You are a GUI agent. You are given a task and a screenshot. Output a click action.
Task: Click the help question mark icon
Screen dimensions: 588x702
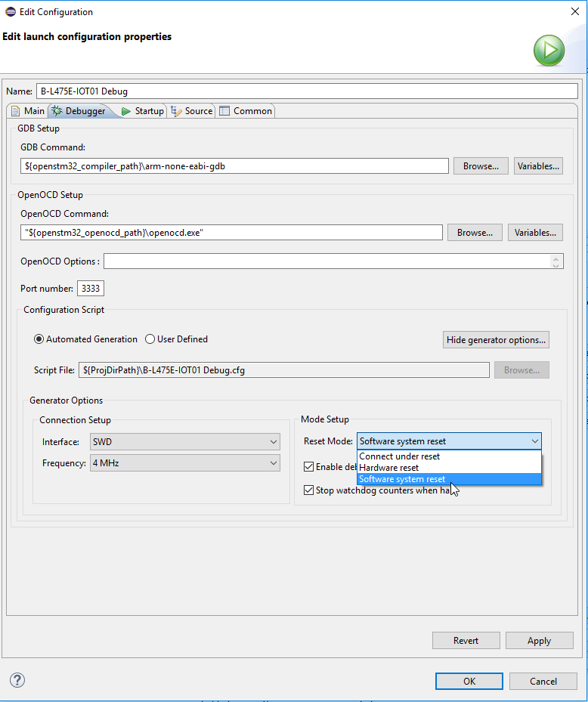[x=17, y=680]
